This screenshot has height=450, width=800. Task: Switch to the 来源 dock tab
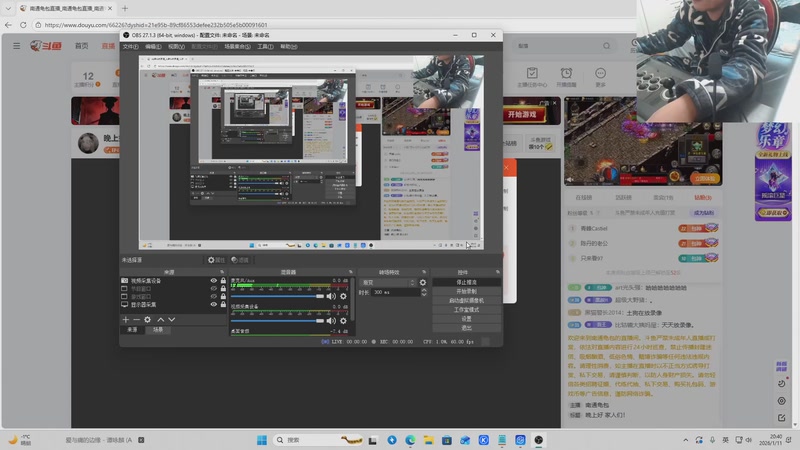pos(132,330)
